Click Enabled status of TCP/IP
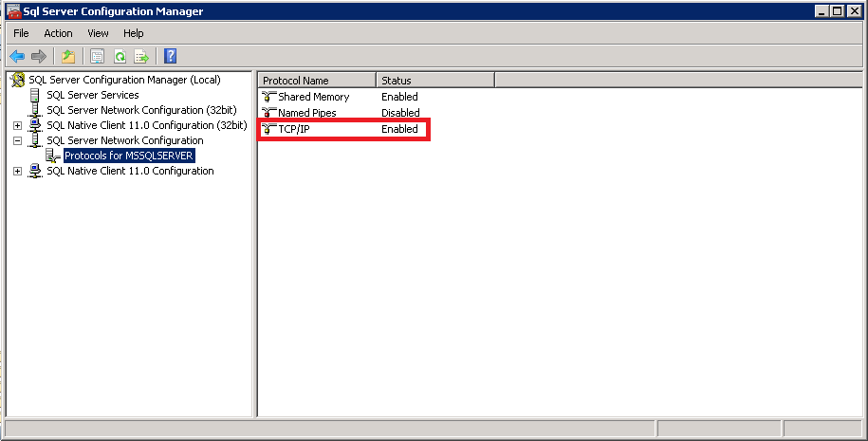 (399, 129)
